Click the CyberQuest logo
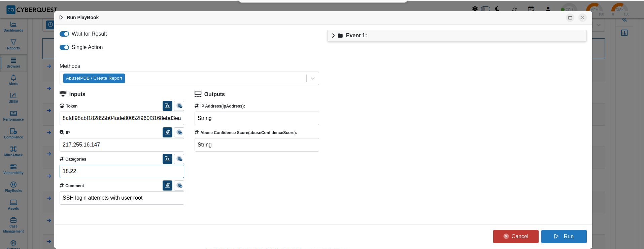Image resolution: width=644 pixels, height=249 pixels. [32, 10]
